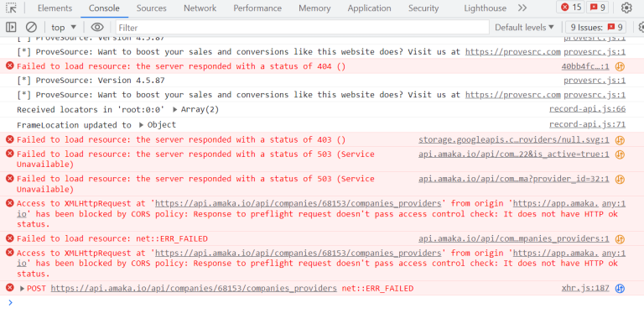Open the Application tab

(369, 8)
